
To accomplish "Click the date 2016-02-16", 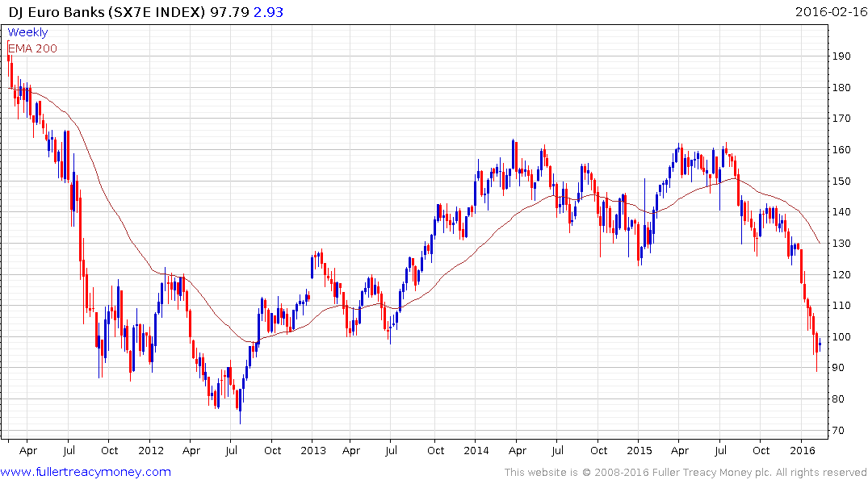I will click(x=831, y=11).
